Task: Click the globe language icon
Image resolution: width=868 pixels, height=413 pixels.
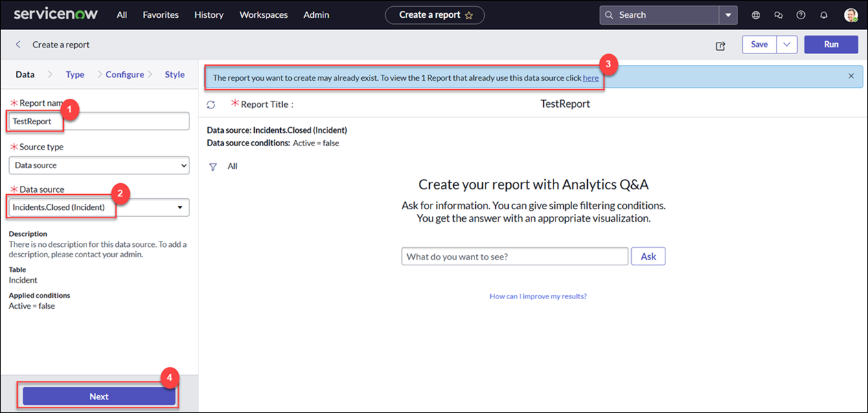Action: 756,15
